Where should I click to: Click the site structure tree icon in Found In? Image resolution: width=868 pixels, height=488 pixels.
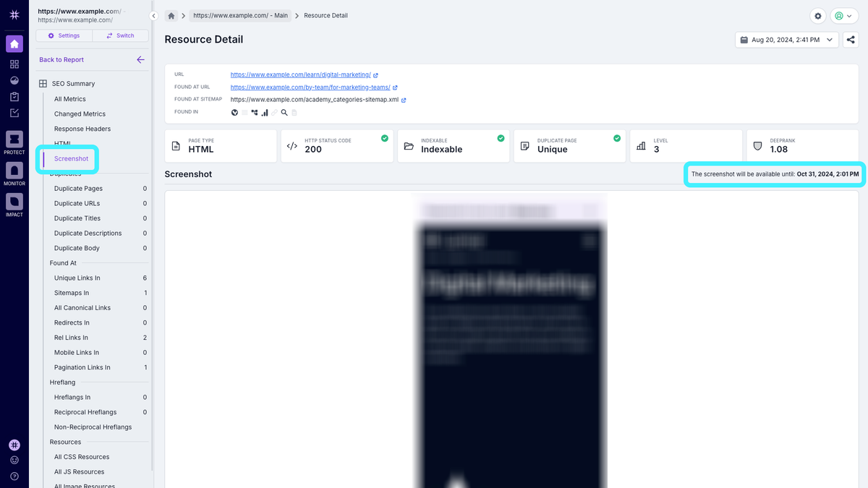[x=255, y=112]
